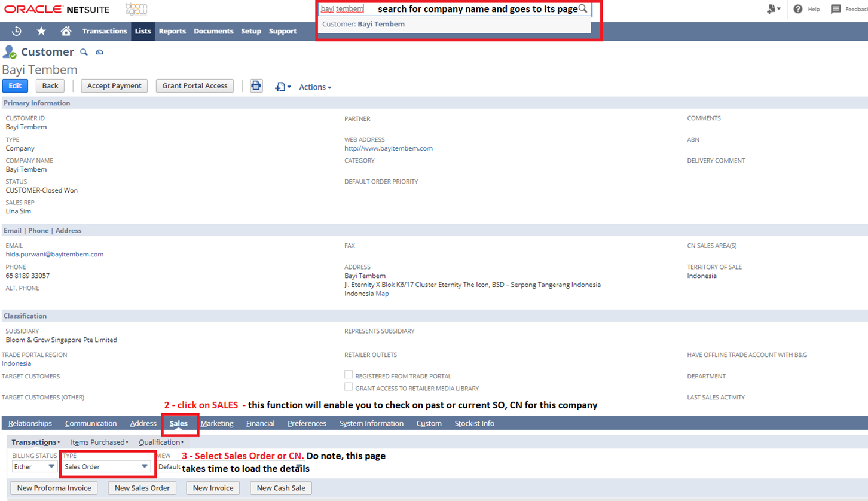
Task: Click the print icon in the customer toolbar
Action: (x=256, y=85)
